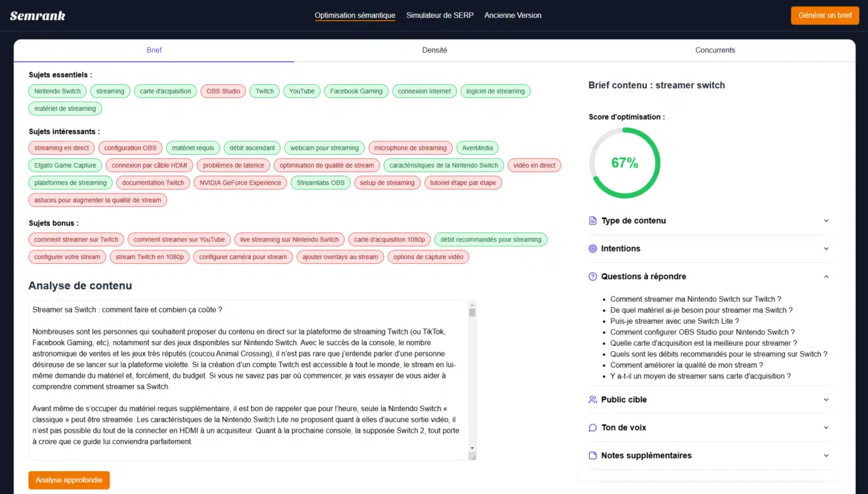This screenshot has height=494, width=868.
Task: Click the target icon beside Intentions
Action: click(592, 248)
